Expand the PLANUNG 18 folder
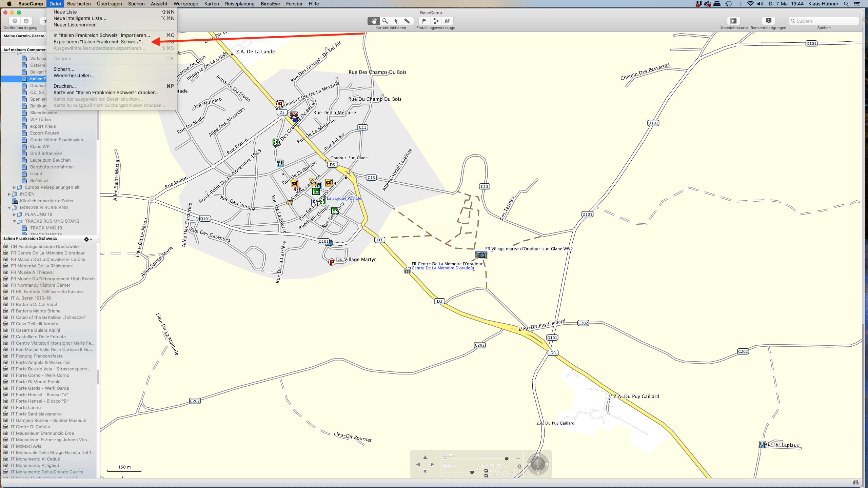The height and width of the screenshot is (488, 868). coord(14,214)
